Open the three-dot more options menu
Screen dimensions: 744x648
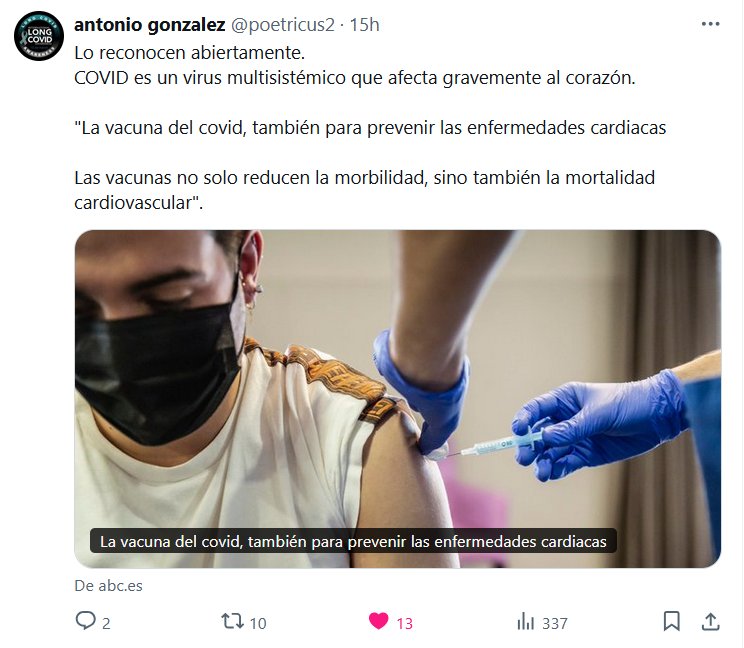710,24
